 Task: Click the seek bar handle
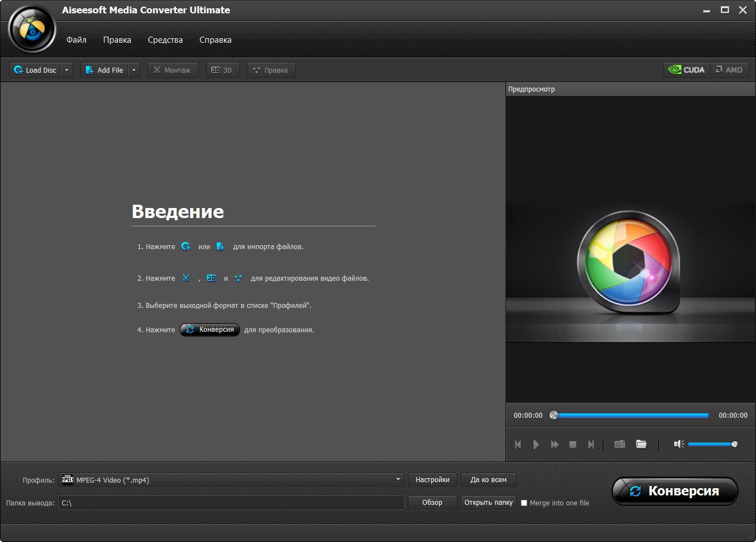(553, 415)
